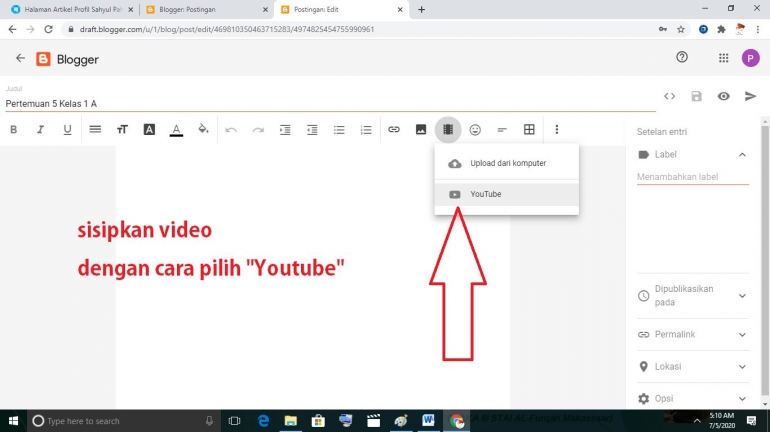Insert a numbered list

pyautogui.click(x=366, y=130)
